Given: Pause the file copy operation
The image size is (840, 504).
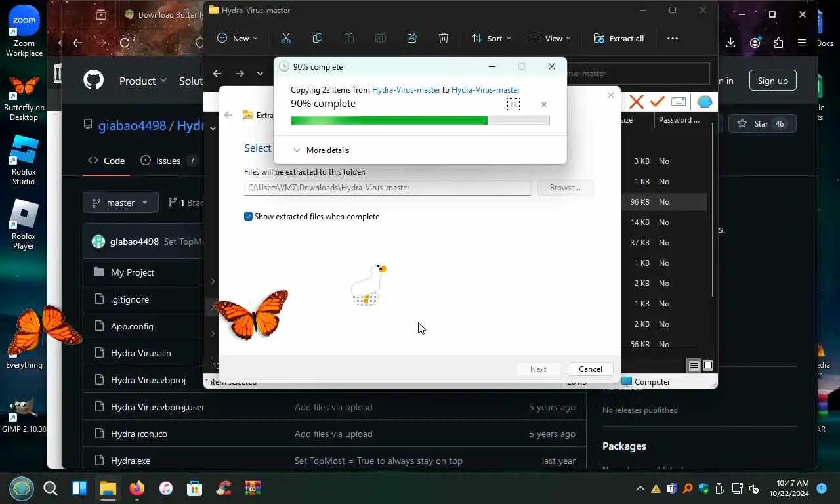Looking at the screenshot, I should [513, 104].
